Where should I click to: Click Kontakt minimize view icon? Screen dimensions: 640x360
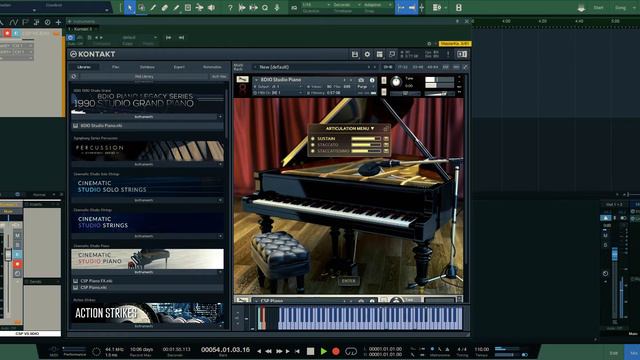click(x=392, y=54)
